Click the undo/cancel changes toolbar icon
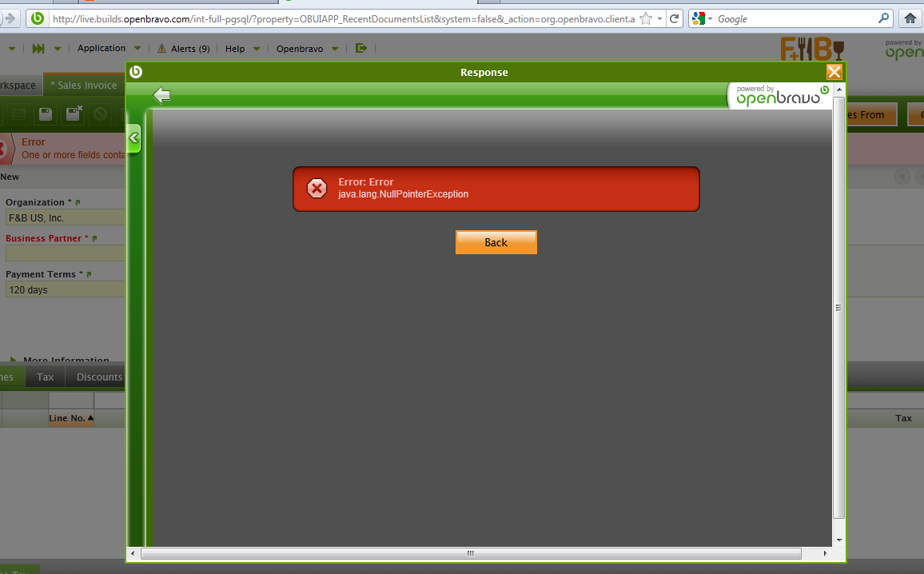Screen dimensions: 924x574 click(x=100, y=114)
